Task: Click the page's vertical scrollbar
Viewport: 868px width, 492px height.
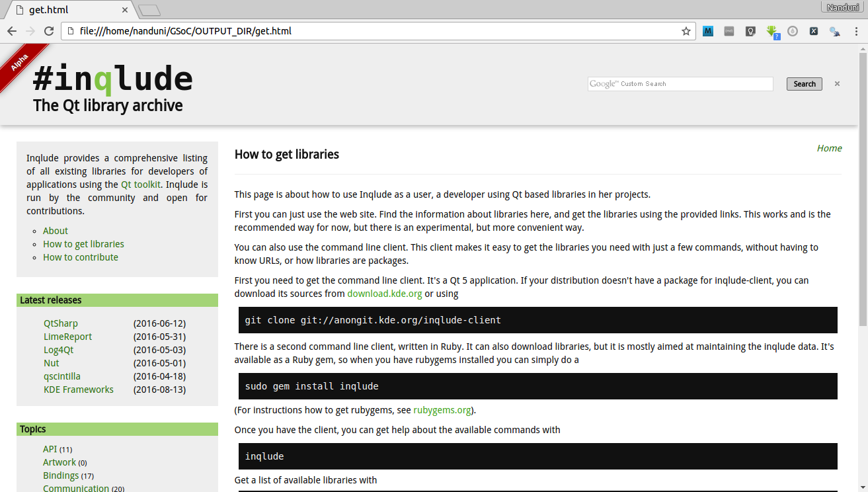Action: pos(863,185)
